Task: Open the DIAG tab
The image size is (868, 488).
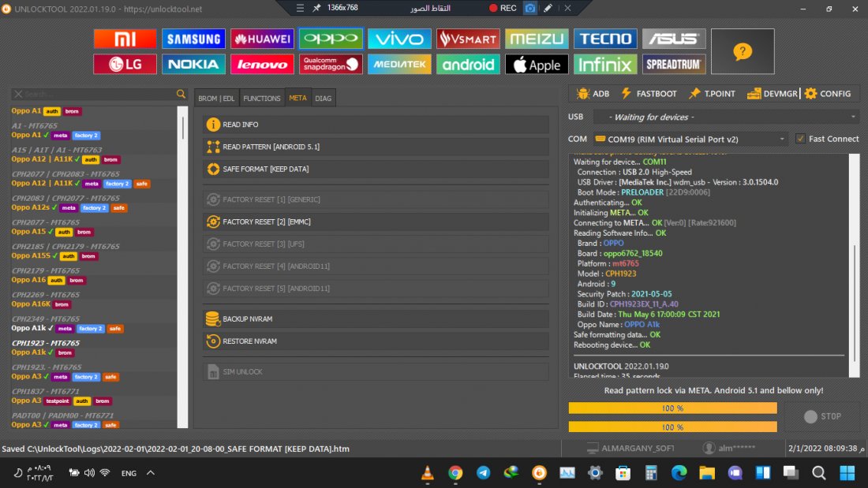Action: [x=323, y=99]
